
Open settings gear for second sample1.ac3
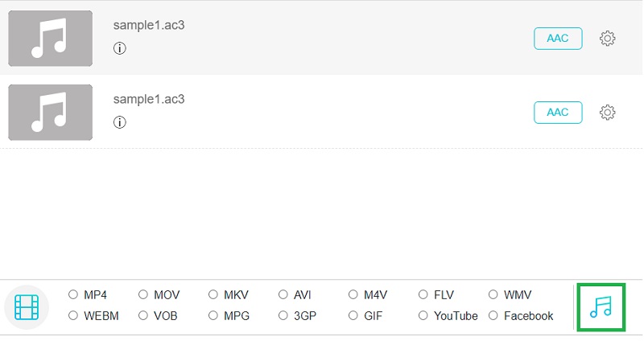[x=608, y=113]
